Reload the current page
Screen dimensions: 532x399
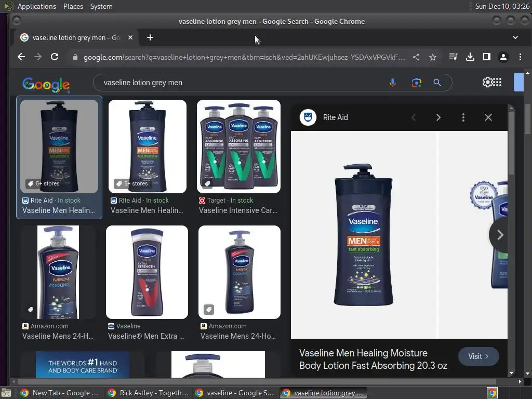point(54,57)
